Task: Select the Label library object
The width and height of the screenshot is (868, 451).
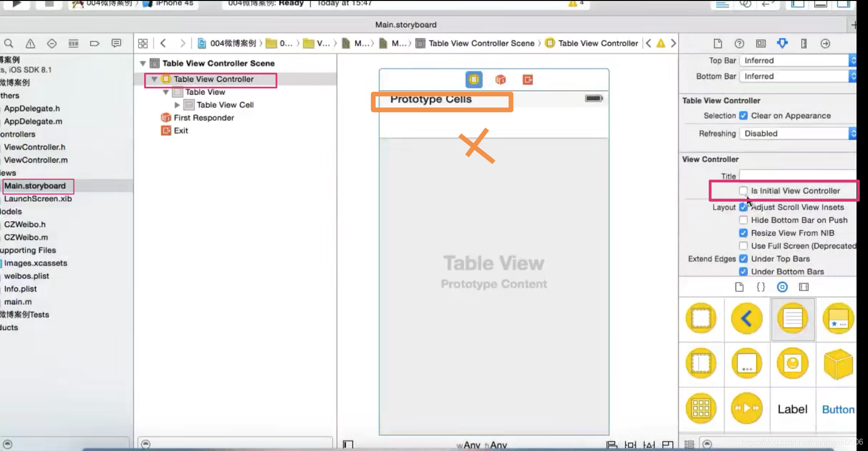Action: point(793,409)
